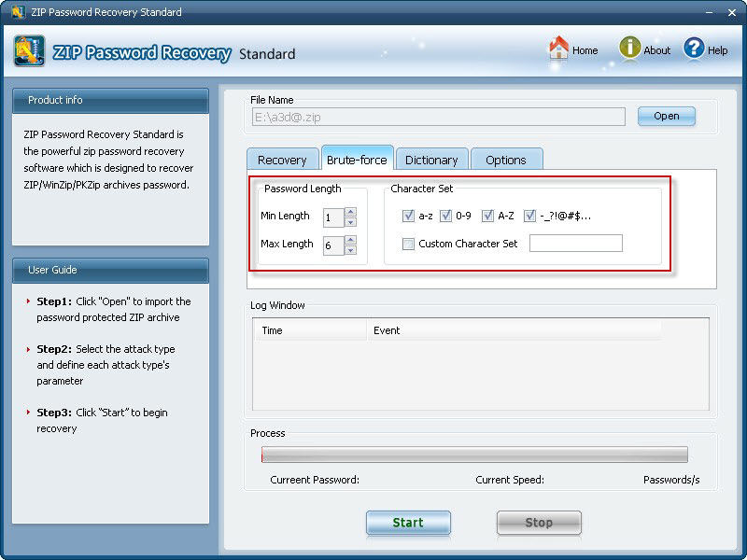Open the Help link text

[x=717, y=50]
